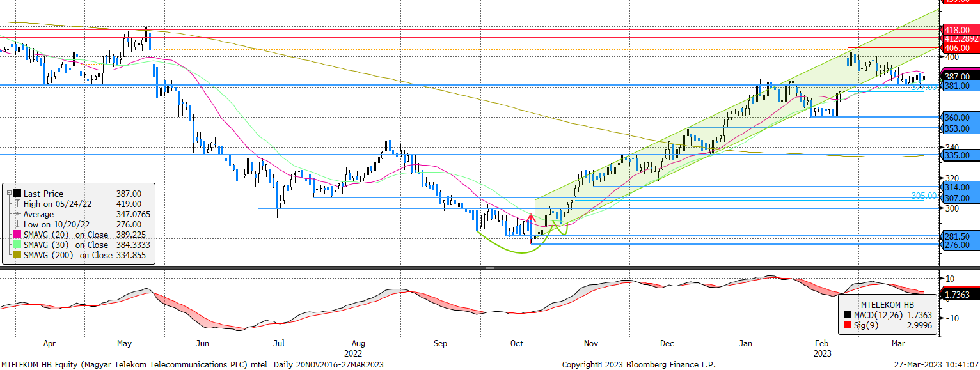Click the Nov label on time axis
Screen dimensions: 980x370
coord(590,344)
